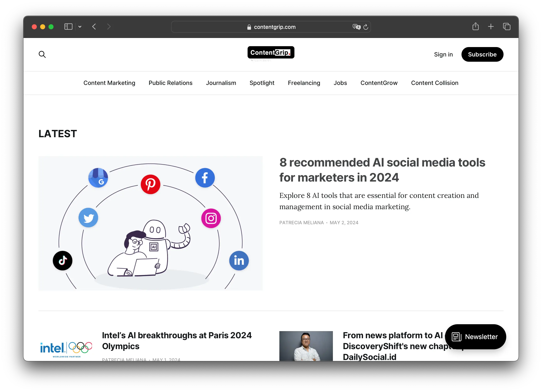Open the AI social media tools featured image

pyautogui.click(x=151, y=223)
